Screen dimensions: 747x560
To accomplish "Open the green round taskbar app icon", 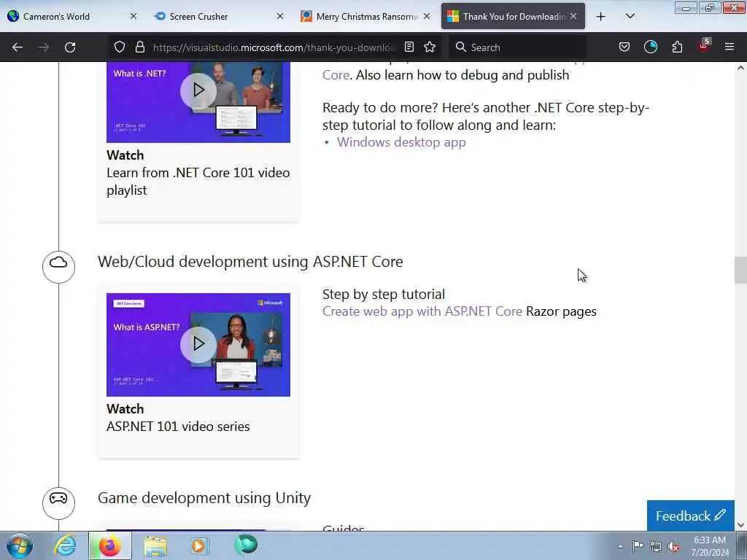I will coord(246,545).
